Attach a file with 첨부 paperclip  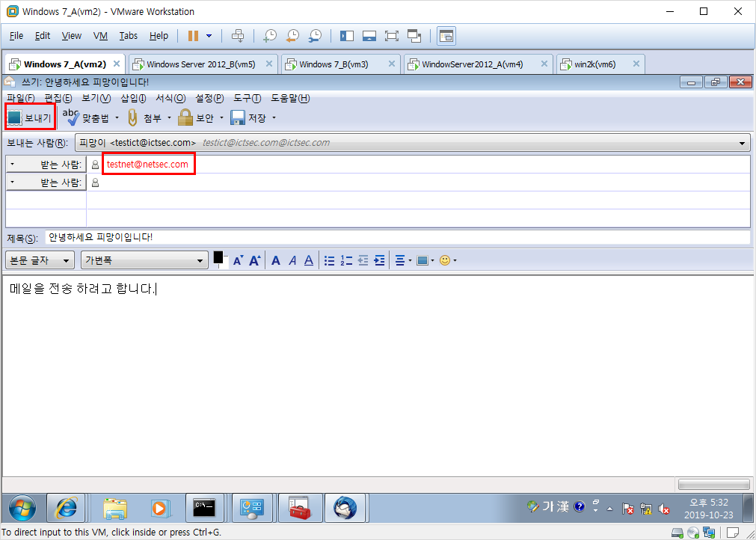click(144, 117)
